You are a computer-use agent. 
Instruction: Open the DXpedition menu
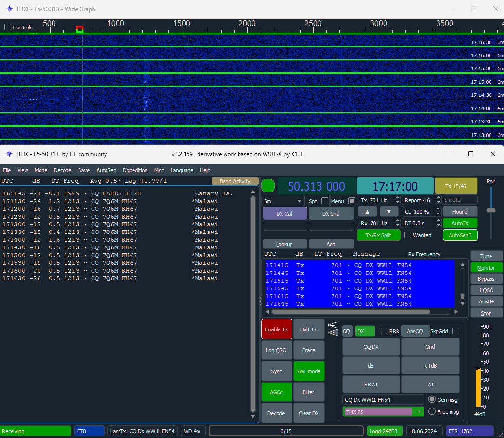pos(135,170)
